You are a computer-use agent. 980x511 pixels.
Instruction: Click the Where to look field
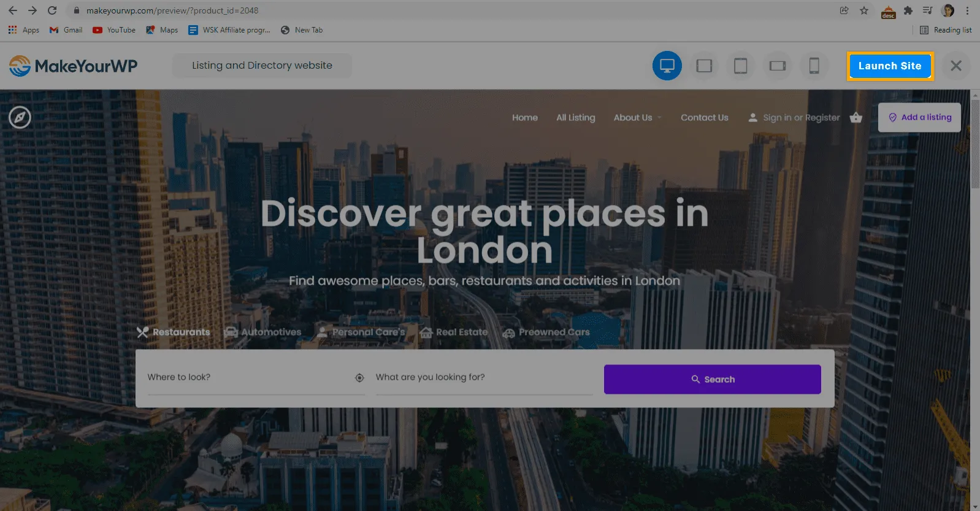(x=245, y=377)
